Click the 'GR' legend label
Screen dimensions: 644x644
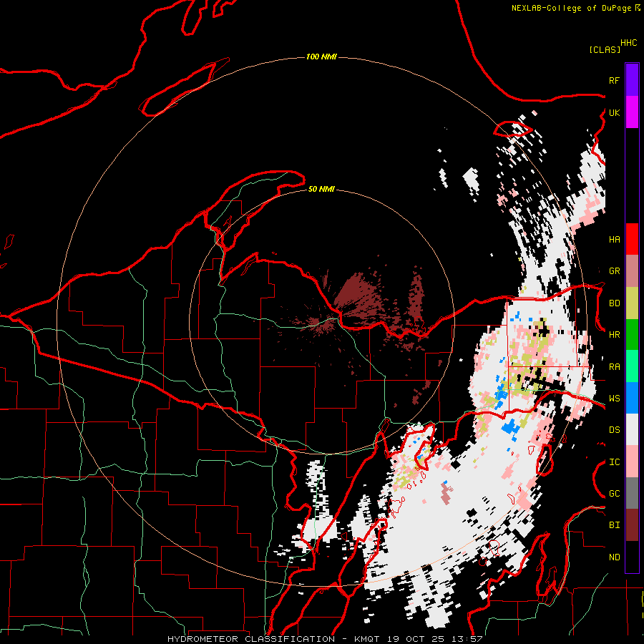tap(614, 271)
